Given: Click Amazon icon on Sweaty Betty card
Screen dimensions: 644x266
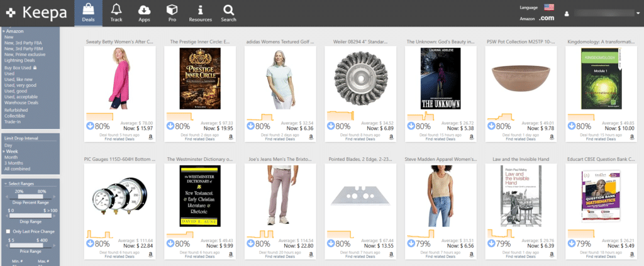Looking at the screenshot, I should click(151, 136).
